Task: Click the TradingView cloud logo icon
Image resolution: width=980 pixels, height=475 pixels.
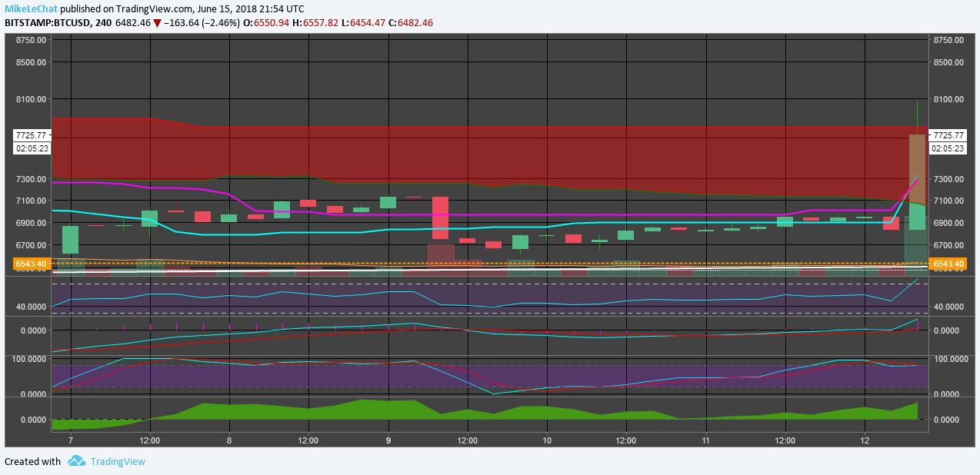Action: click(x=76, y=461)
